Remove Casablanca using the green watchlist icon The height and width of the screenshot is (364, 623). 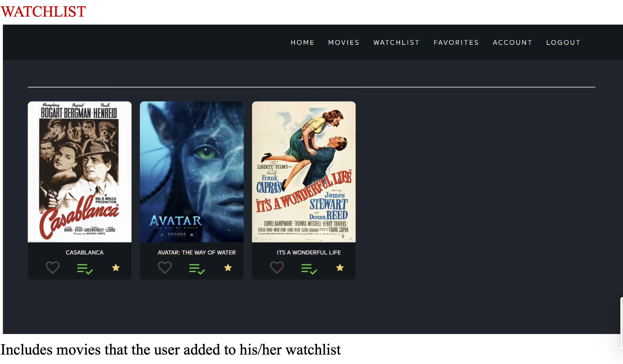coord(84,268)
